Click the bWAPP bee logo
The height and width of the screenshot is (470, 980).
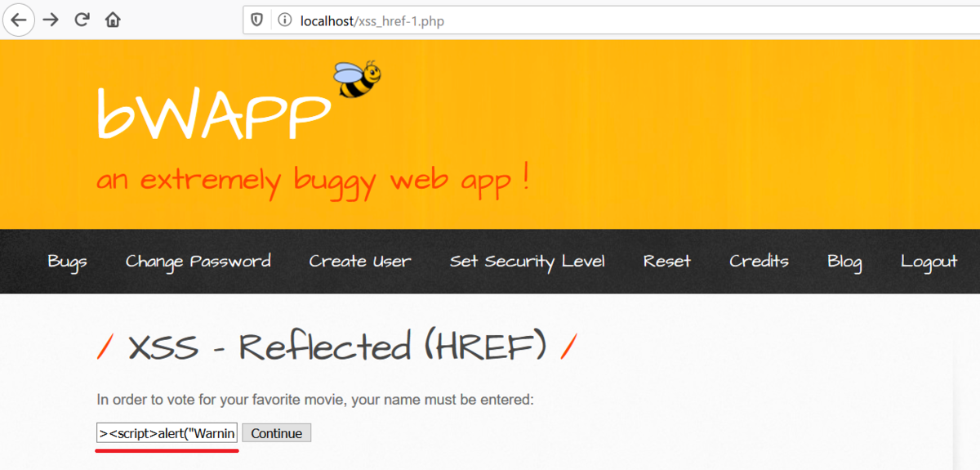click(357, 80)
